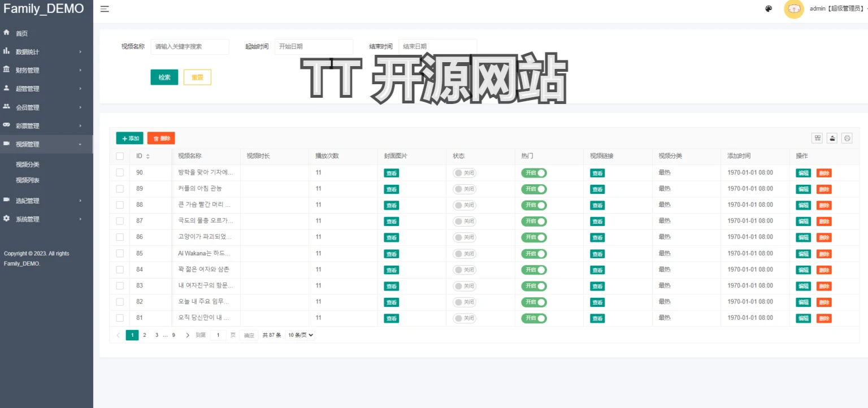868x408 pixels.
Task: Go to page 3 of the table
Action: pos(157,335)
